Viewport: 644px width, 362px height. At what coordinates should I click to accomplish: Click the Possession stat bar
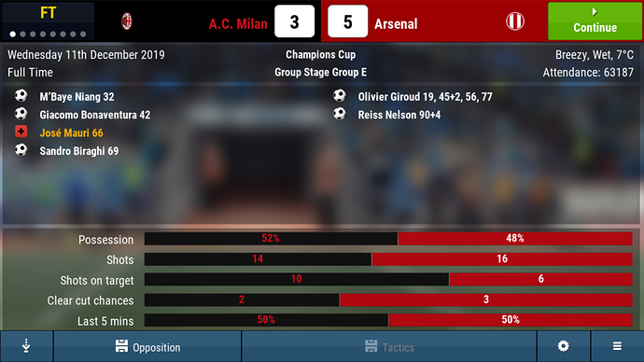388,239
